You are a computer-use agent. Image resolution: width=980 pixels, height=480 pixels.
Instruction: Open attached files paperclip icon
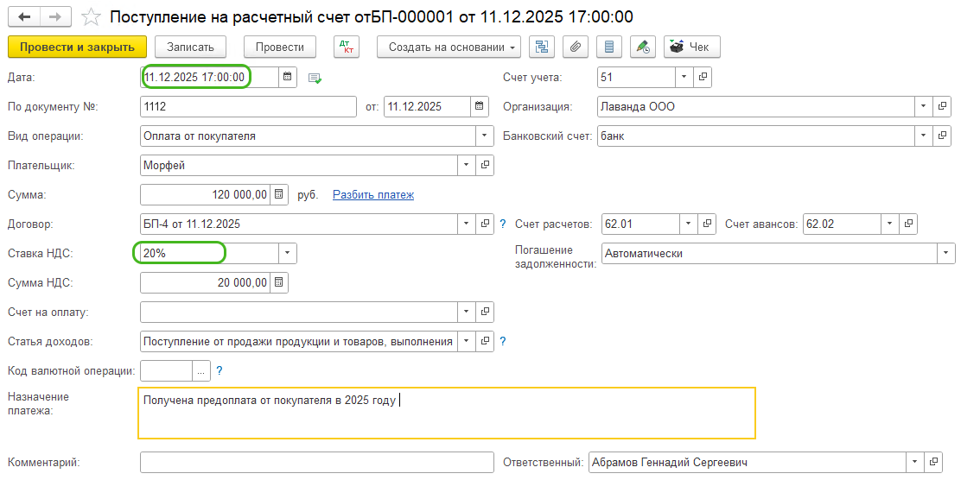point(576,47)
